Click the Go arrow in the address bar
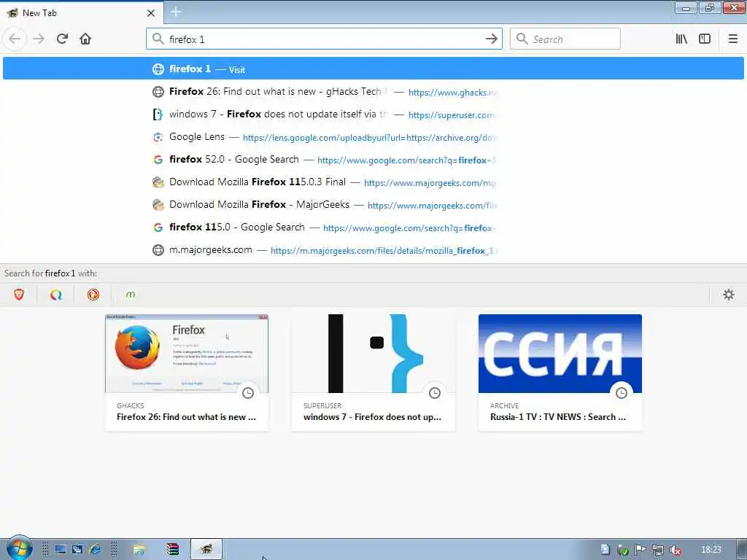The width and height of the screenshot is (747, 560). click(x=491, y=39)
